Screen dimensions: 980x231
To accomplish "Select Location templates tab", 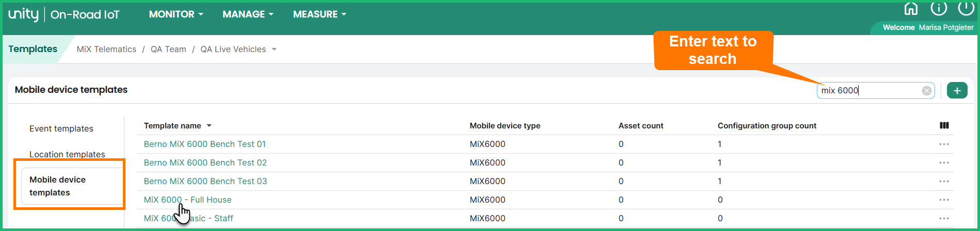I will 67,154.
